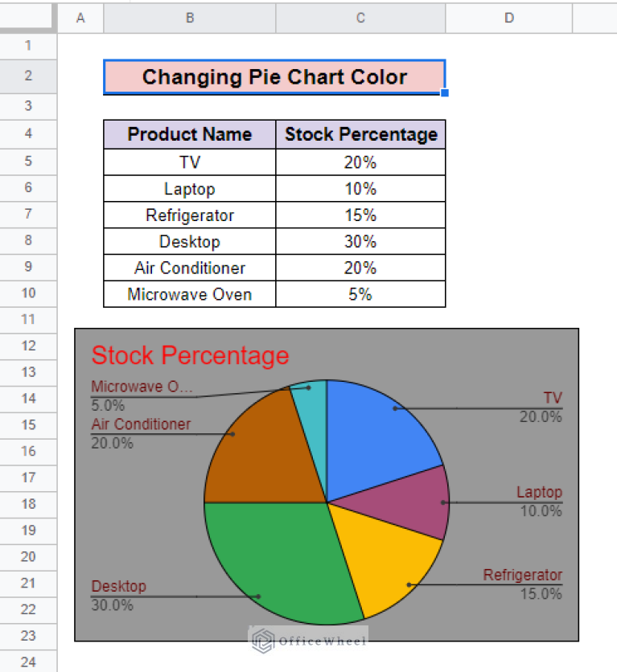Click the 'Laptop' chart data label
The width and height of the screenshot is (617, 672).
539,492
